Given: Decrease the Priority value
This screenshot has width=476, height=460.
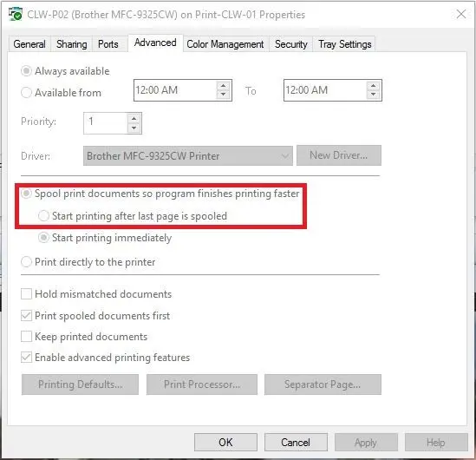Looking at the screenshot, I should [x=134, y=128].
